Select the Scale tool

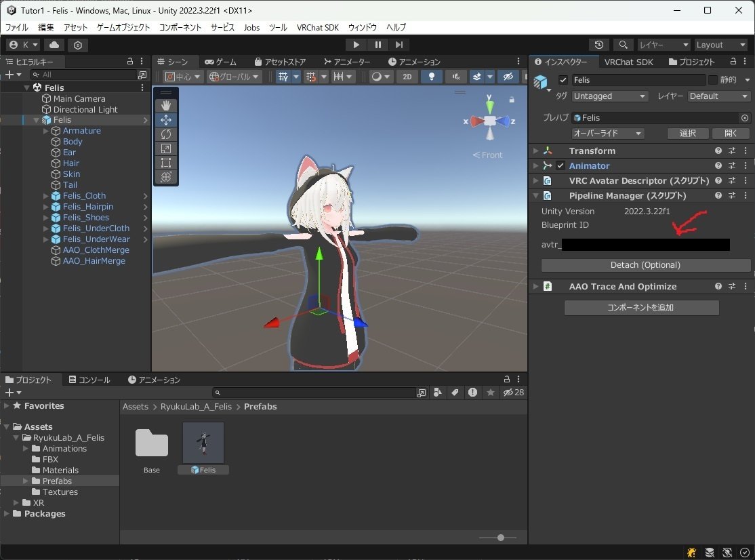166,148
